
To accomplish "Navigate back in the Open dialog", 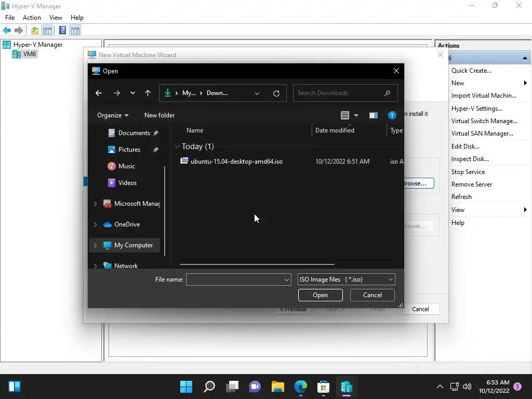I will click(99, 93).
